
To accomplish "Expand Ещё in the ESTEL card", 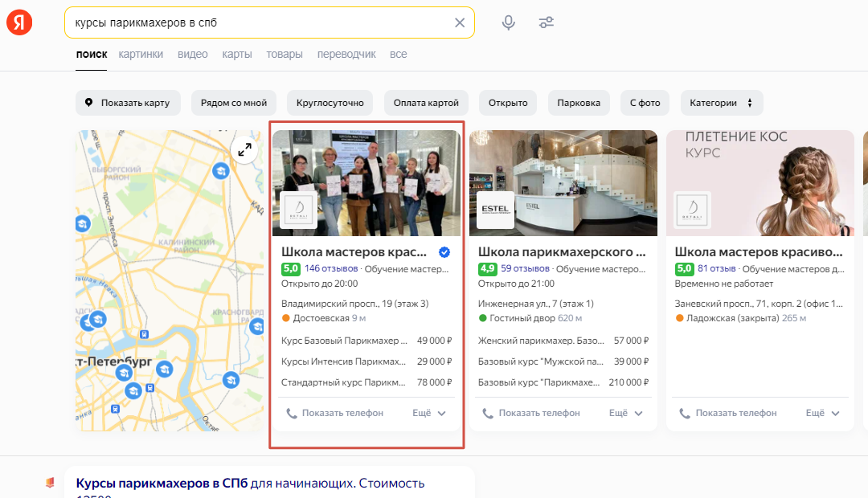I will pos(625,414).
